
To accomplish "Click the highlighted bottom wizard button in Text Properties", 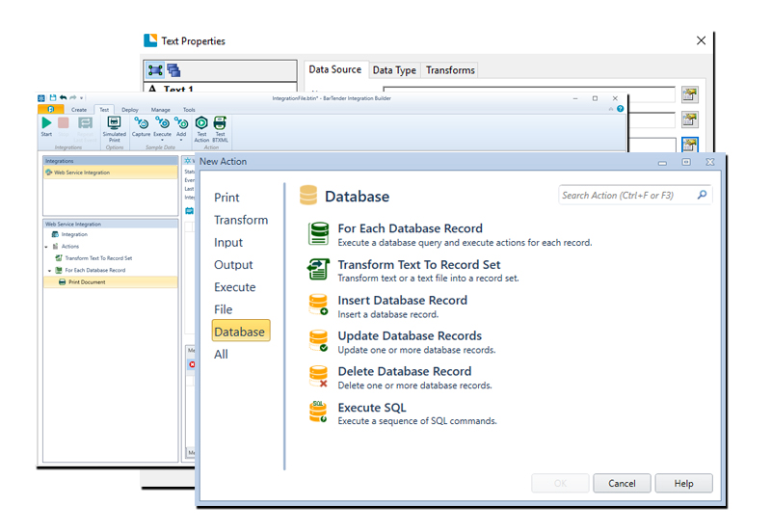I will (x=690, y=145).
